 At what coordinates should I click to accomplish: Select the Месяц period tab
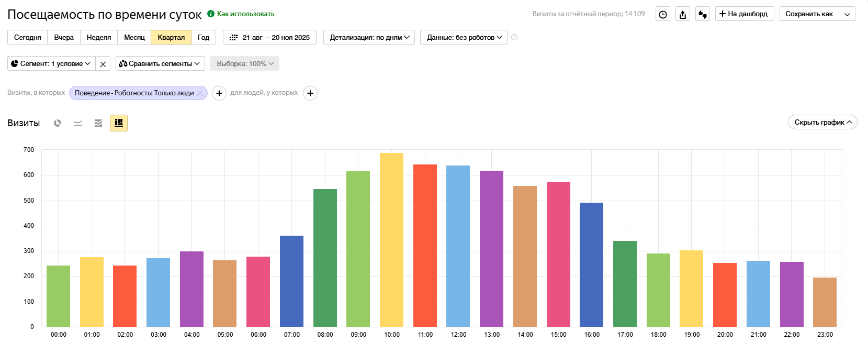tap(134, 37)
